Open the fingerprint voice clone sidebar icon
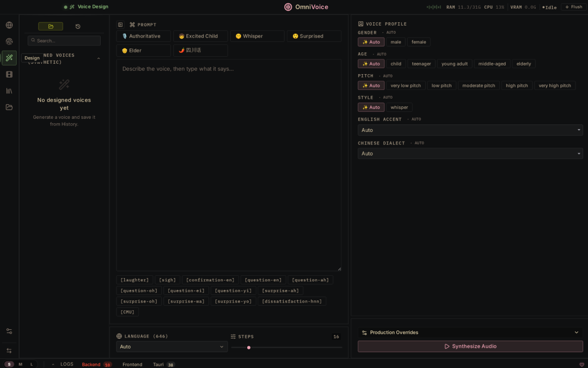588x368 pixels. [9, 41]
